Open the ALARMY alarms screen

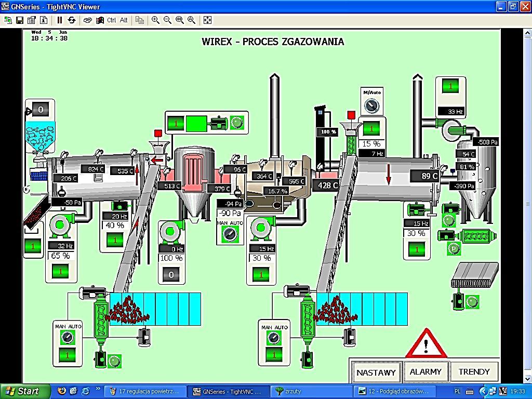426,372
